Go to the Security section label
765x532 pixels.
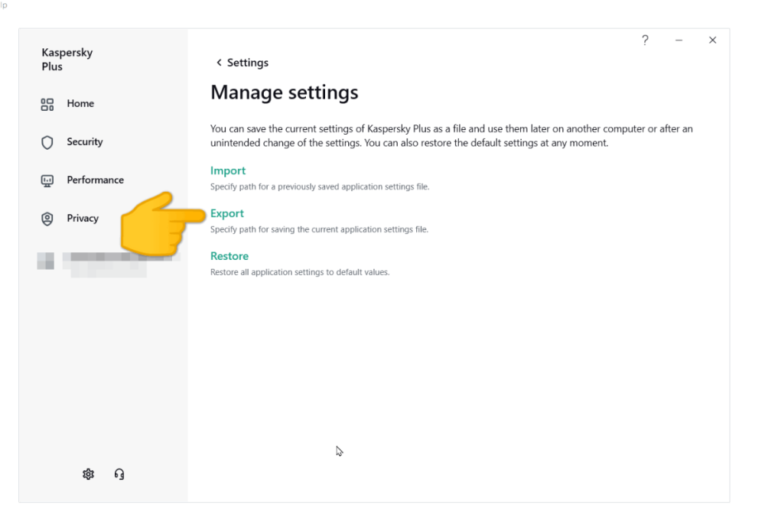[84, 142]
